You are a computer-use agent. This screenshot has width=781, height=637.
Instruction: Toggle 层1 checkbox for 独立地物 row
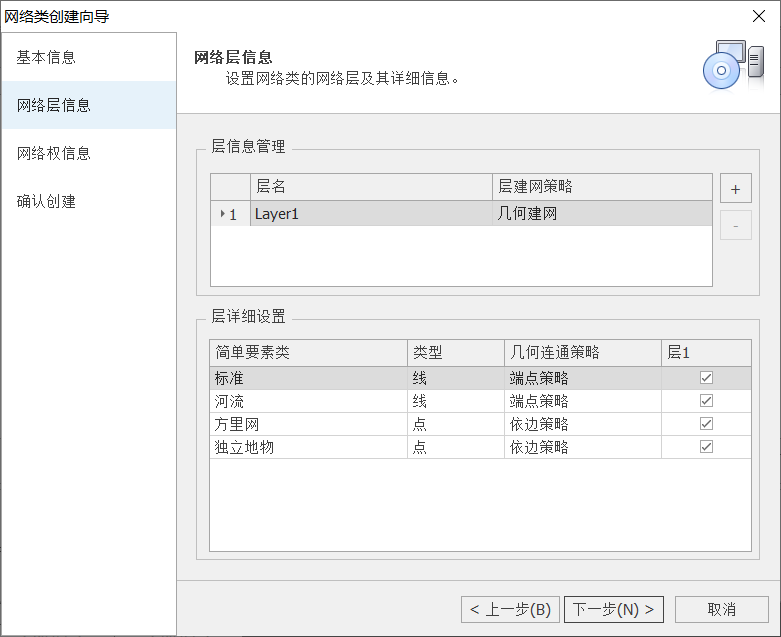pos(706,446)
